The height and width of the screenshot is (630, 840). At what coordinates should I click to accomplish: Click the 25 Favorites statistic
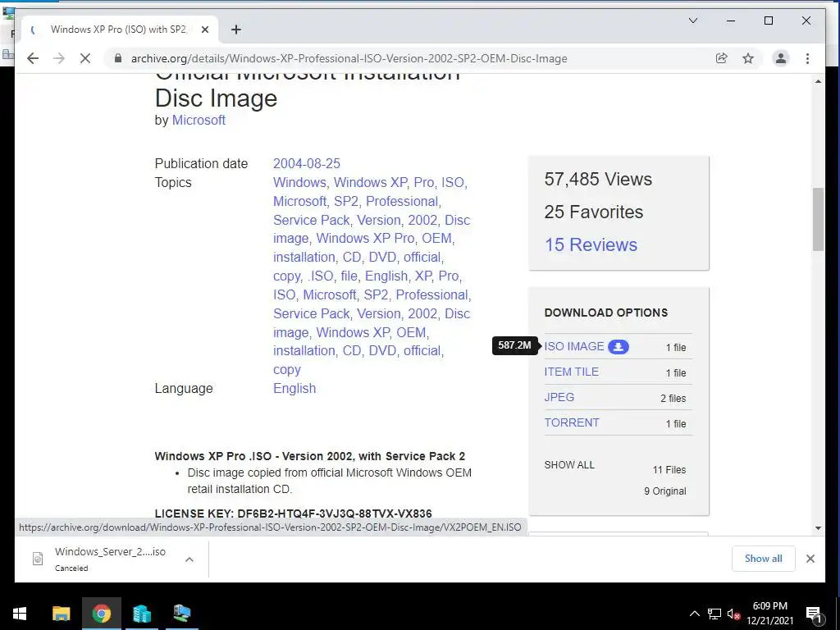click(x=594, y=212)
